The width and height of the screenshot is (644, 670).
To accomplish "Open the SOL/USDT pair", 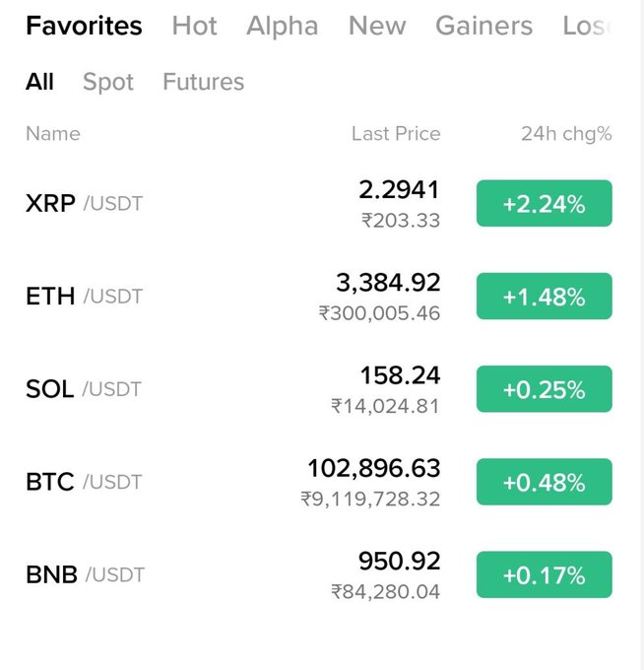I will [x=84, y=389].
